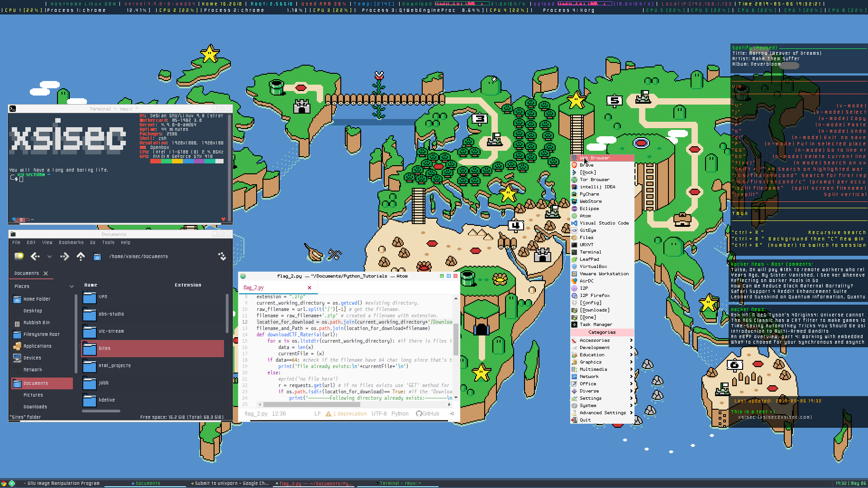The image size is (868, 488).
Task: Click the file manager path field /home/xsisec/Documents
Action: tap(138, 257)
